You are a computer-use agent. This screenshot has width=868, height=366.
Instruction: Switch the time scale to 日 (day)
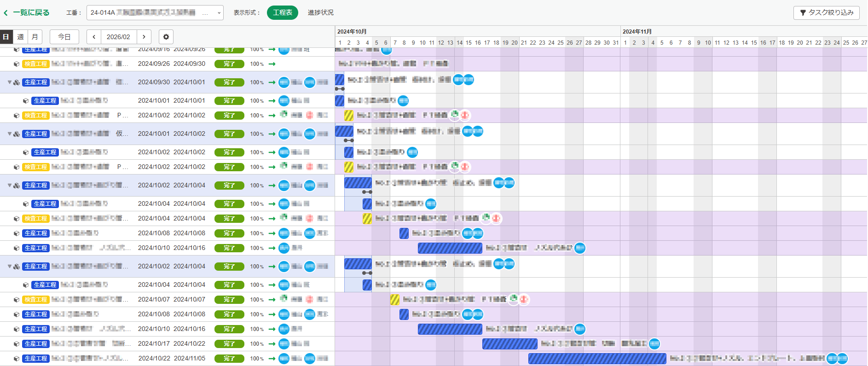pyautogui.click(x=6, y=37)
